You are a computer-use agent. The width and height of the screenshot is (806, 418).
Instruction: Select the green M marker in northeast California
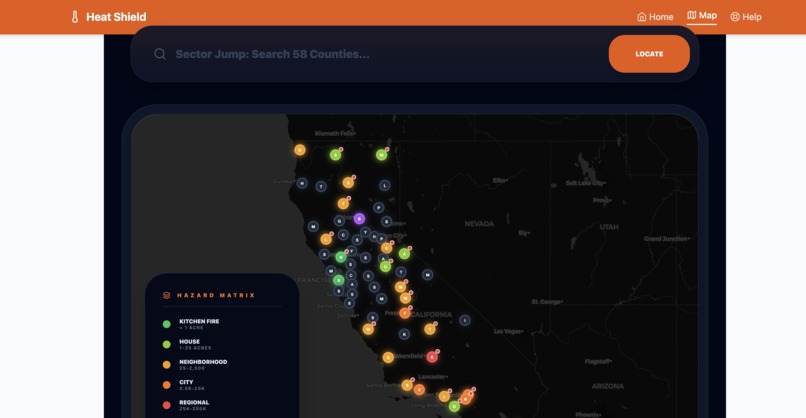coord(381,155)
